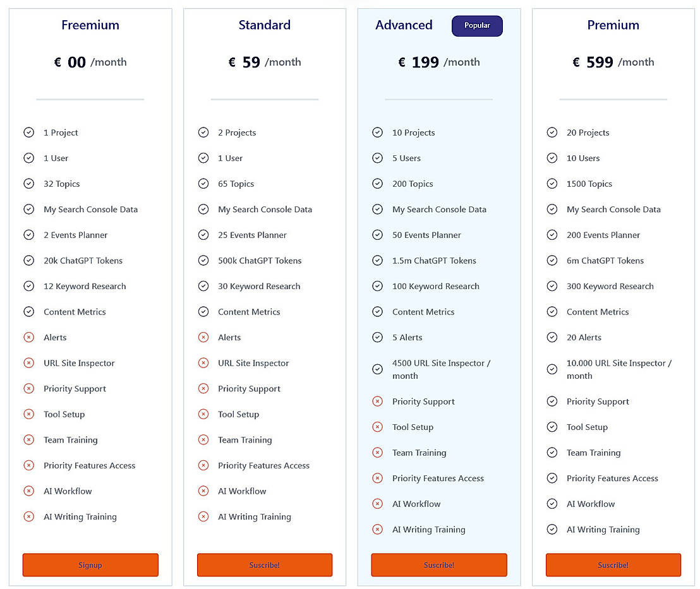Click the Signup button in Freemium plan
Viewport: 700px width, 589px height.
[90, 565]
